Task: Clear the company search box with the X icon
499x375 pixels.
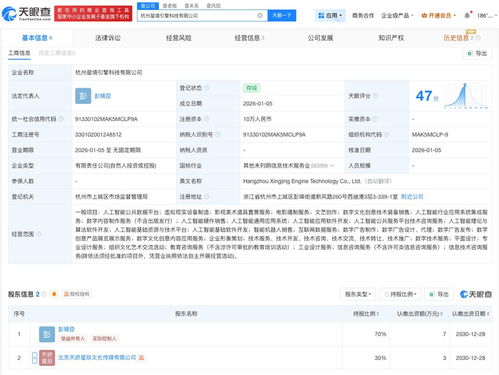Action: click(x=260, y=15)
